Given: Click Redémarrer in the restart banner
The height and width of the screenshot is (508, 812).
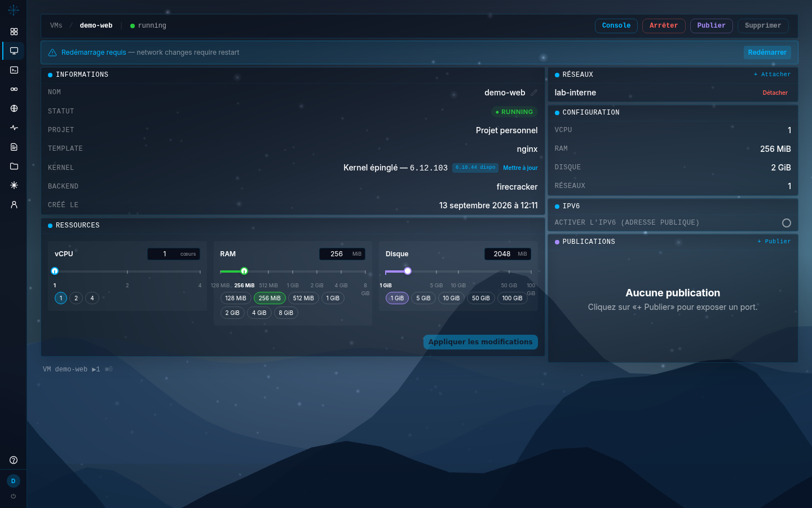Looking at the screenshot, I should tap(767, 52).
